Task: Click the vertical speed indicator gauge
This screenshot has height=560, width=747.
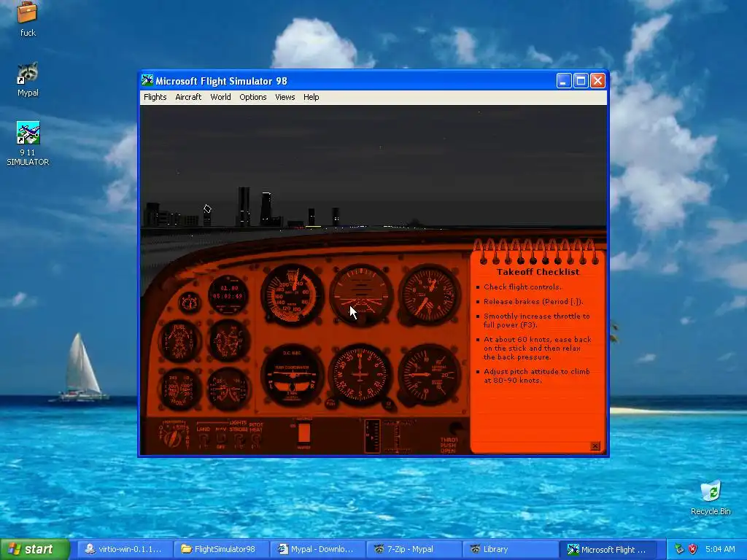Action: [429, 375]
